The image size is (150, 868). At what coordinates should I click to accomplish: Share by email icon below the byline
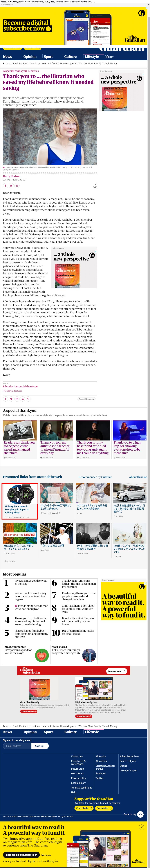pyautogui.click(x=17, y=186)
